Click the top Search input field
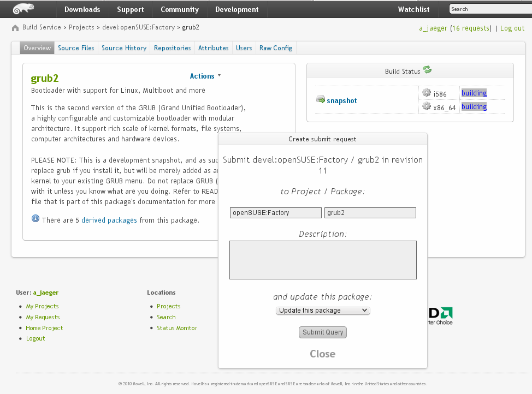 pyautogui.click(x=490, y=9)
